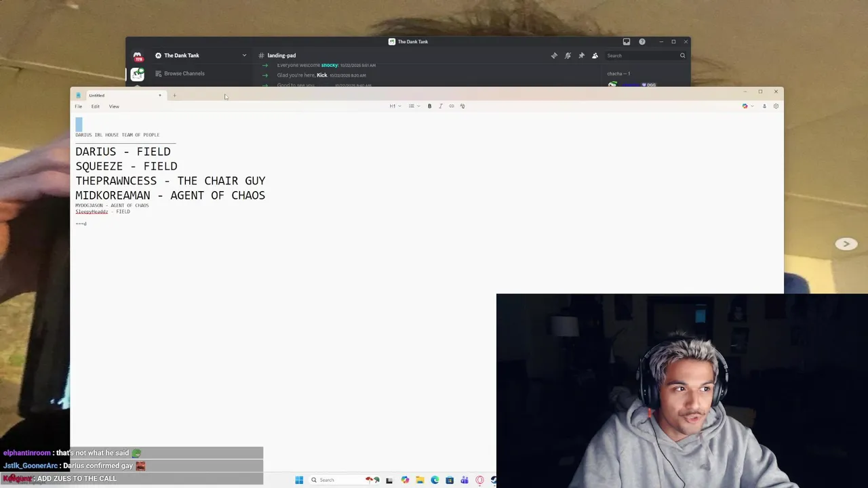Open the Discord inbox icon
868x488 pixels.
coord(627,41)
